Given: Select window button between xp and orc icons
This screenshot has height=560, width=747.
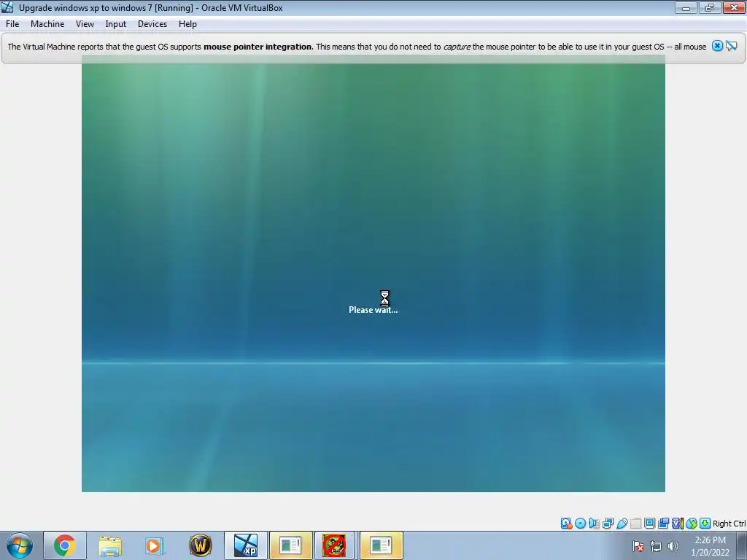Looking at the screenshot, I should click(290, 545).
